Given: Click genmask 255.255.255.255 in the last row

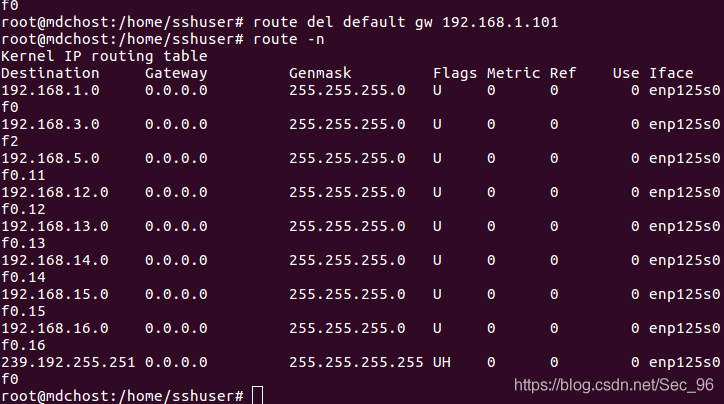Looking at the screenshot, I should [x=356, y=362].
